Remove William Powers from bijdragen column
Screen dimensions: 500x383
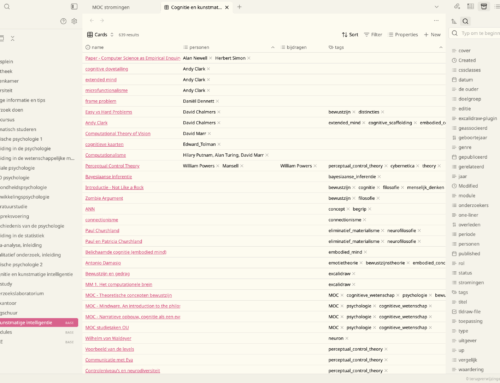tap(315, 166)
